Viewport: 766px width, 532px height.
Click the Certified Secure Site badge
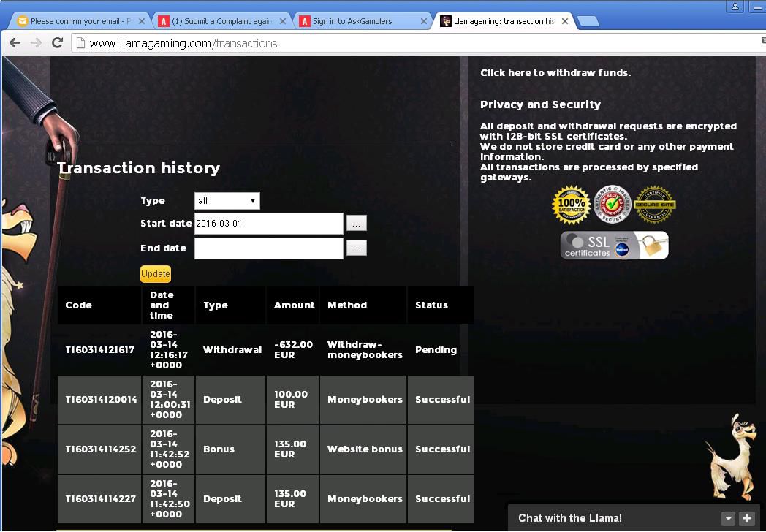(x=655, y=205)
